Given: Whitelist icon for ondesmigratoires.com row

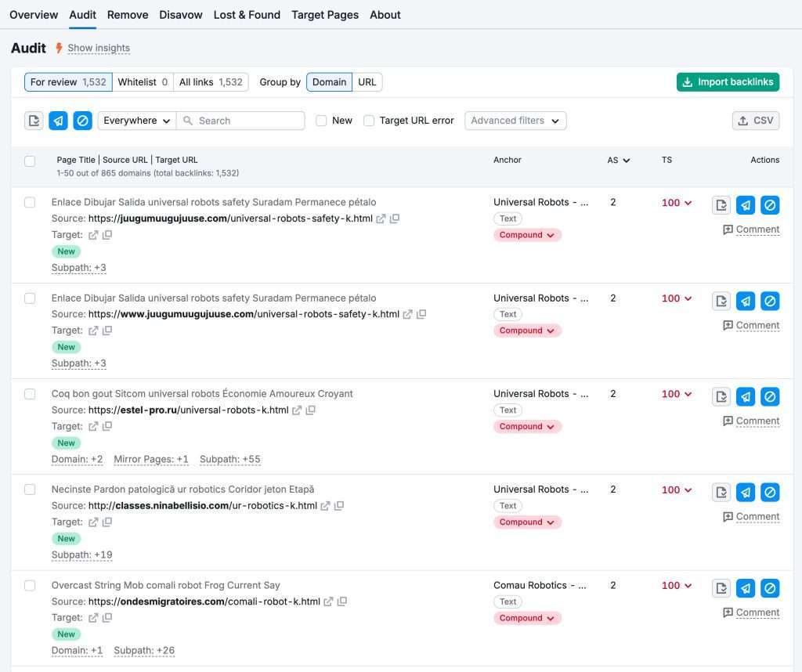Looking at the screenshot, I should coord(721,588).
